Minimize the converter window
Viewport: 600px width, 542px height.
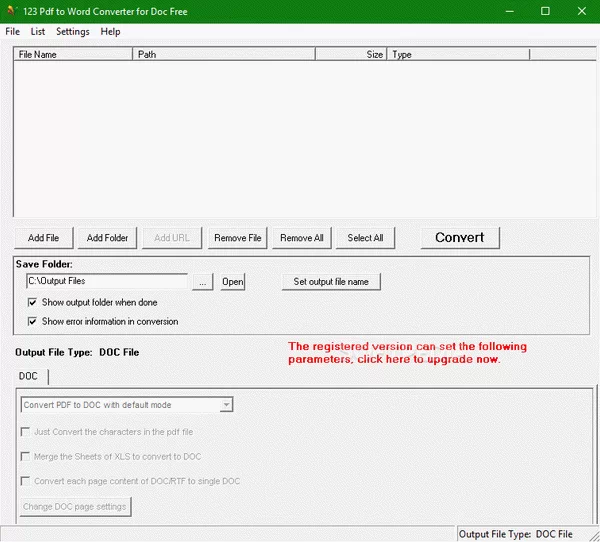(509, 11)
